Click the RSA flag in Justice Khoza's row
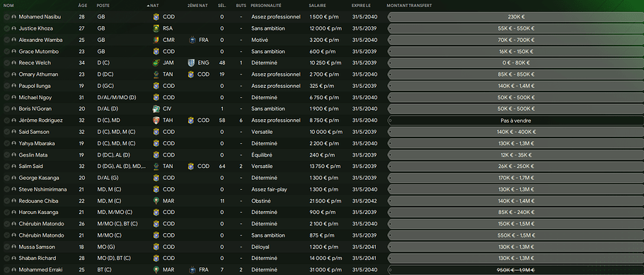 156,28
